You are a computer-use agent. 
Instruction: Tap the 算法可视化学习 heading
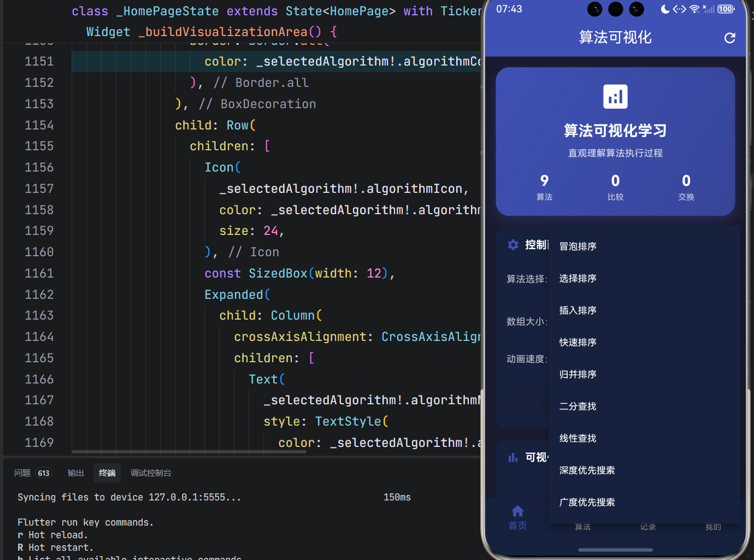[615, 131]
